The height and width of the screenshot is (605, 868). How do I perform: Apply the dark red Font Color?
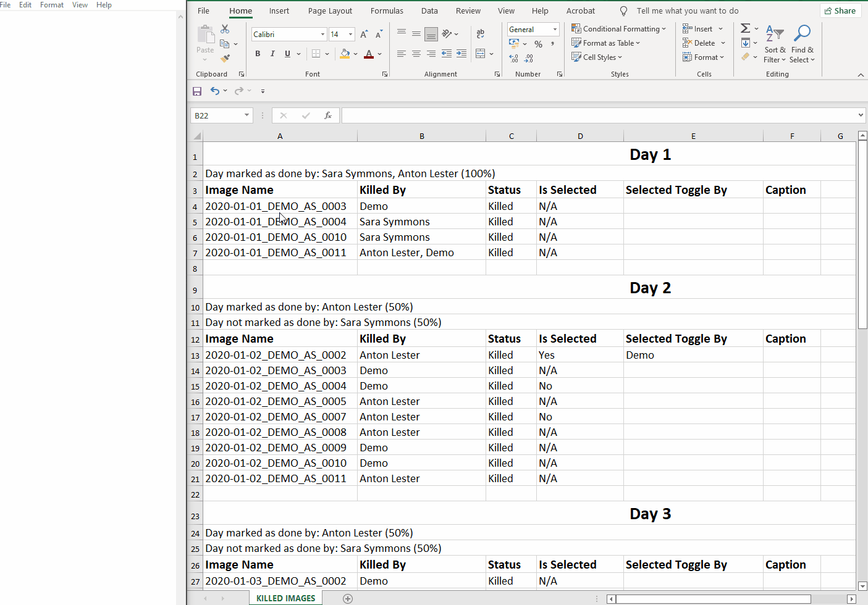(x=369, y=54)
